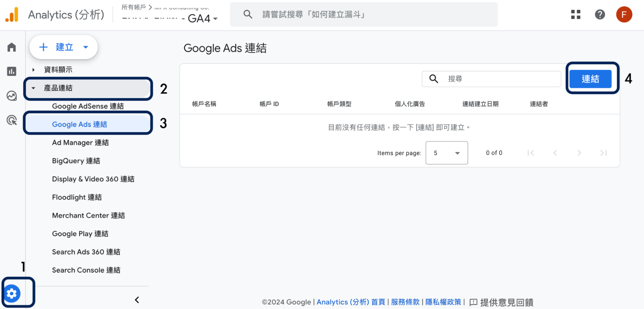Open Google Play 連結 menu item
The width and height of the screenshot is (644, 309).
click(80, 234)
